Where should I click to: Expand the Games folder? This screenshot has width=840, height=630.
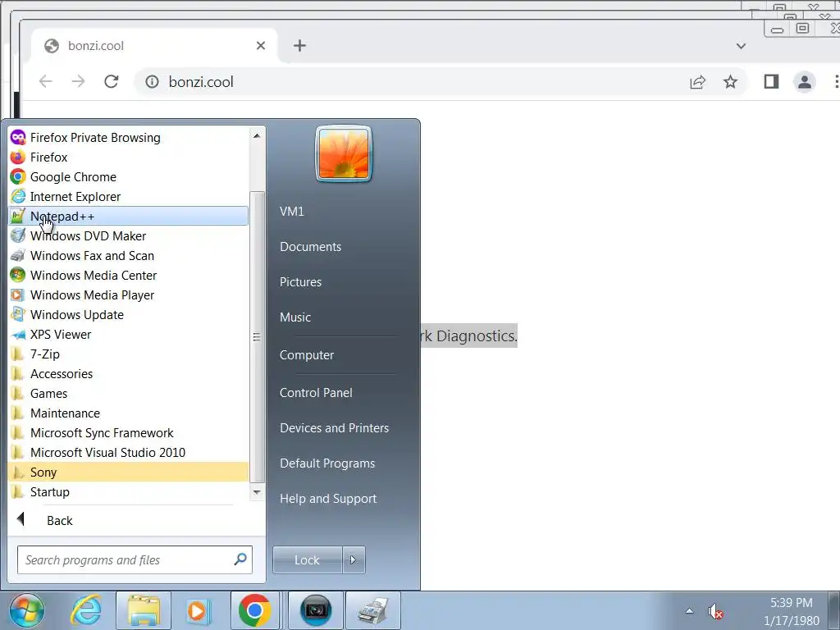[129, 394]
